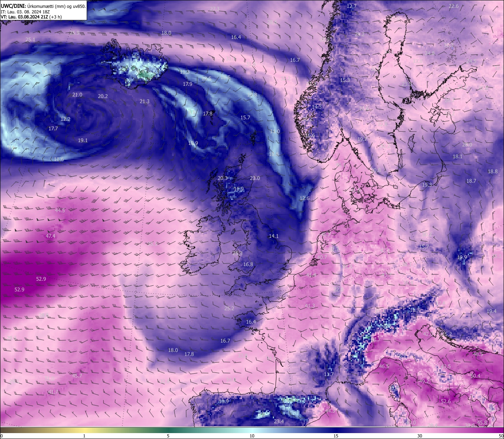Select the 47.4 value label
This screenshot has height=439, width=504.
pos(51,236)
